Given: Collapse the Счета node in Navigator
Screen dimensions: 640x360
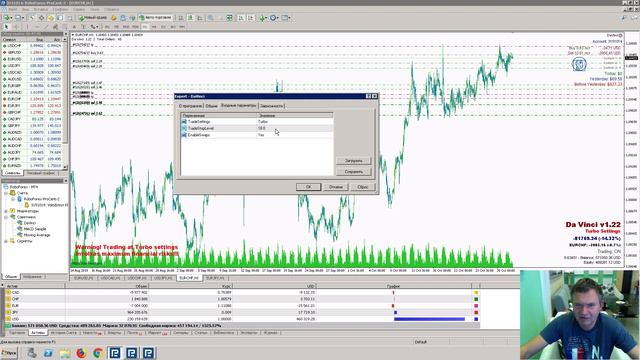Looking at the screenshot, I should pyautogui.click(x=6, y=193).
